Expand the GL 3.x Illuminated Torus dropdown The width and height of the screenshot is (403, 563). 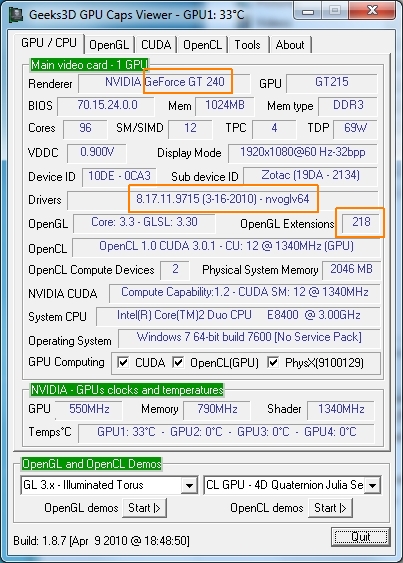click(189, 485)
